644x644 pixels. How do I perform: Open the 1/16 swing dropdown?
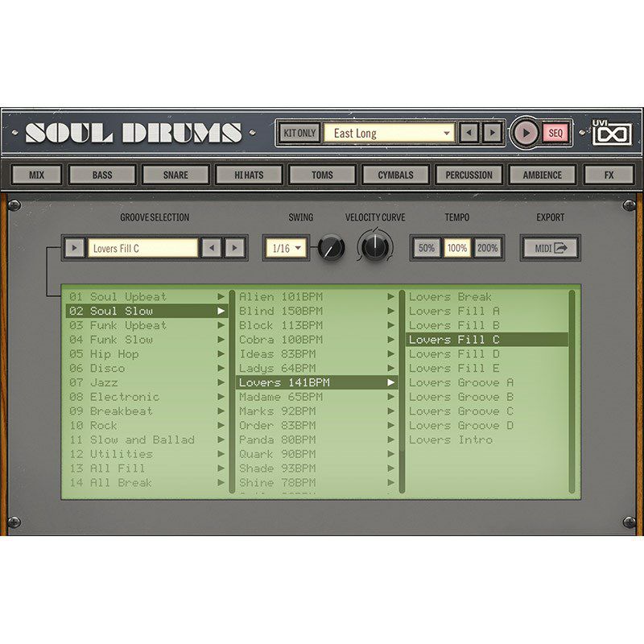(287, 248)
